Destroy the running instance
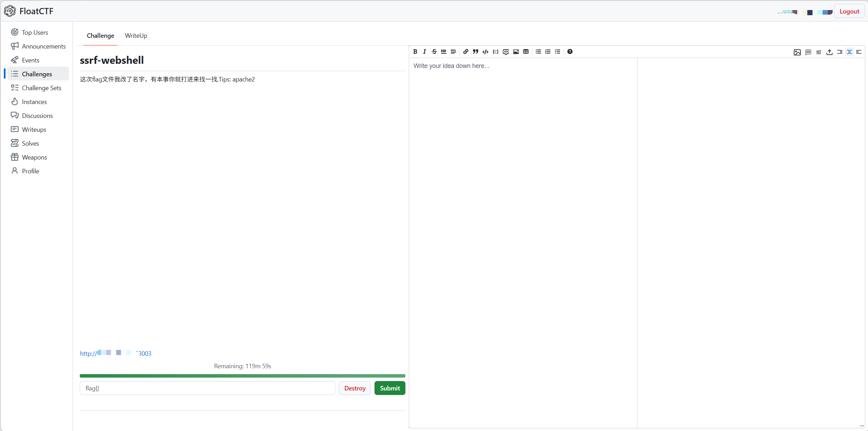The height and width of the screenshot is (431, 868). click(355, 388)
